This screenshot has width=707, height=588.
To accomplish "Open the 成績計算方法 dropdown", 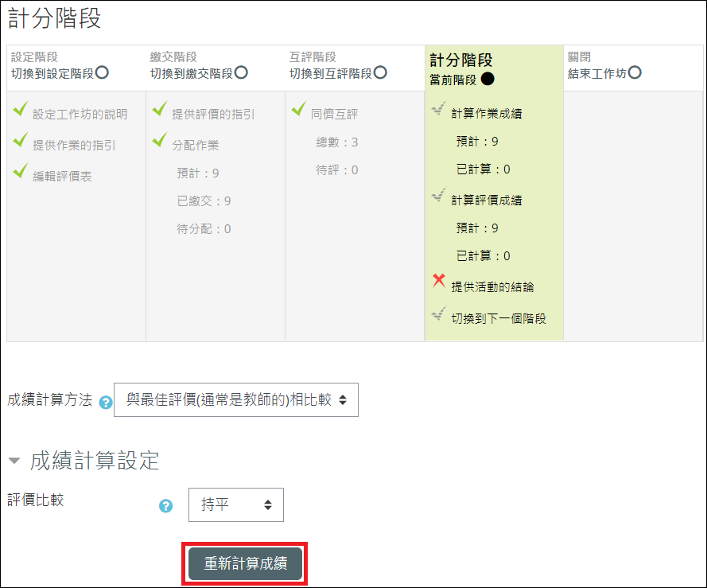I will coord(236,399).
